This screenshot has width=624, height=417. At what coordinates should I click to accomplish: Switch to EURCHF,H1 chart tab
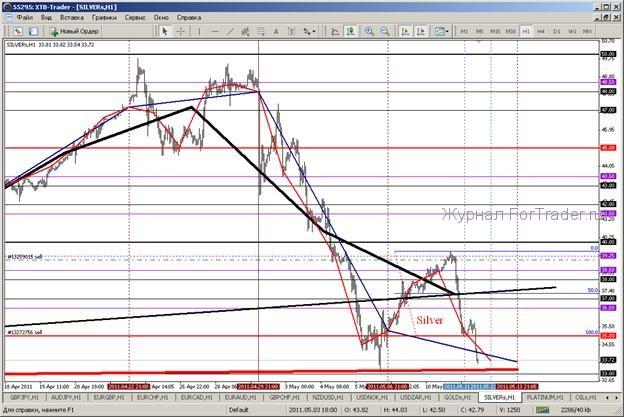point(152,397)
